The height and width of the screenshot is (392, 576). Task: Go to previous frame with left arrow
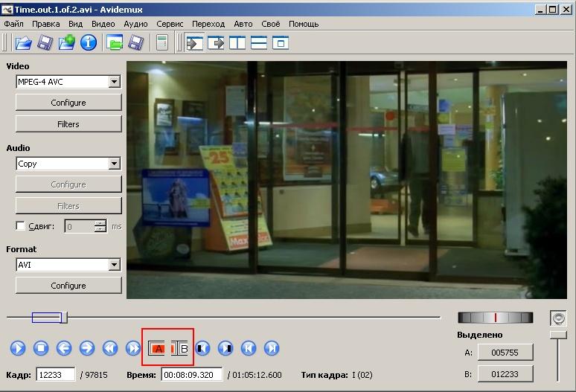point(64,348)
